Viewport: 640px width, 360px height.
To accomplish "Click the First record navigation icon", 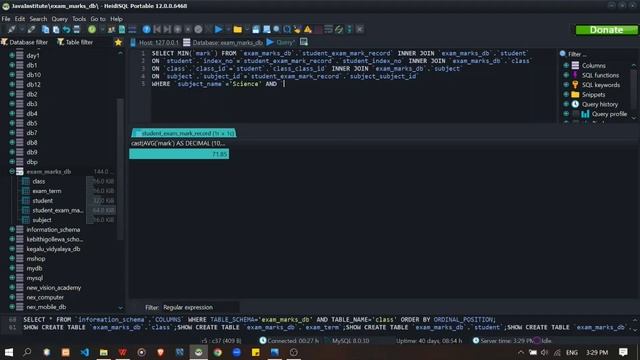I will (157, 29).
